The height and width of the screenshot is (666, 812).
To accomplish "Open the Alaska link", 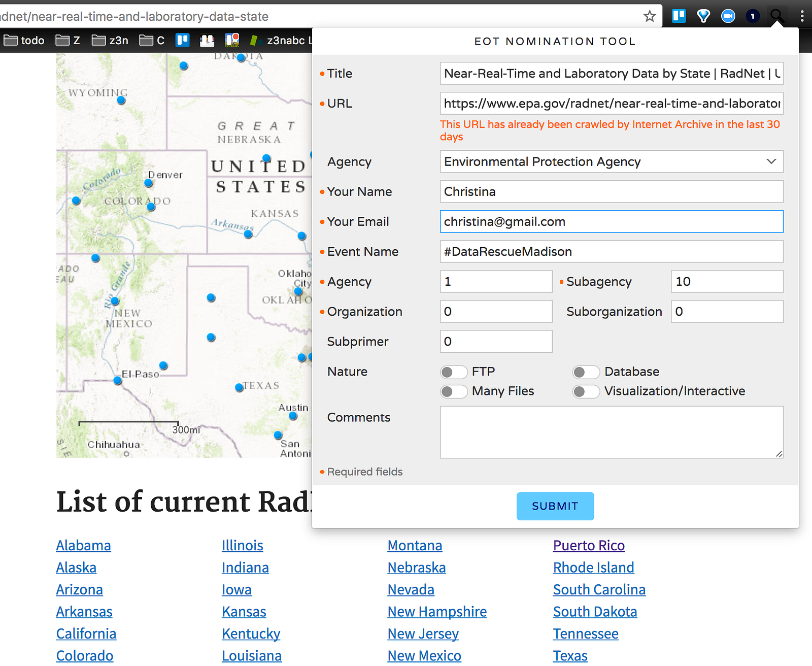I will tap(77, 568).
